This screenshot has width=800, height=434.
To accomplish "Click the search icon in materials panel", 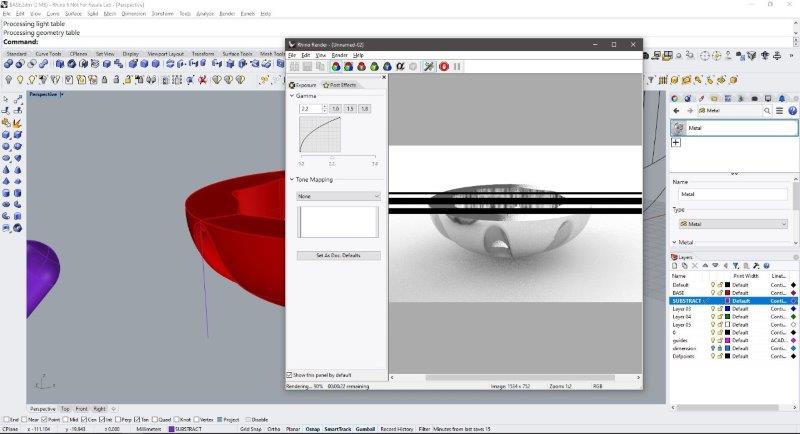I will (x=767, y=111).
